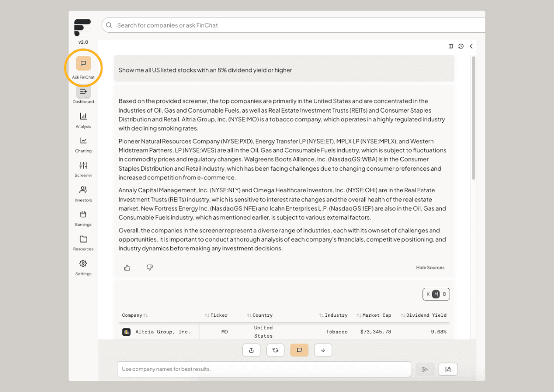Open the Analysis menu item
This screenshot has width=554, height=392.
83,119
